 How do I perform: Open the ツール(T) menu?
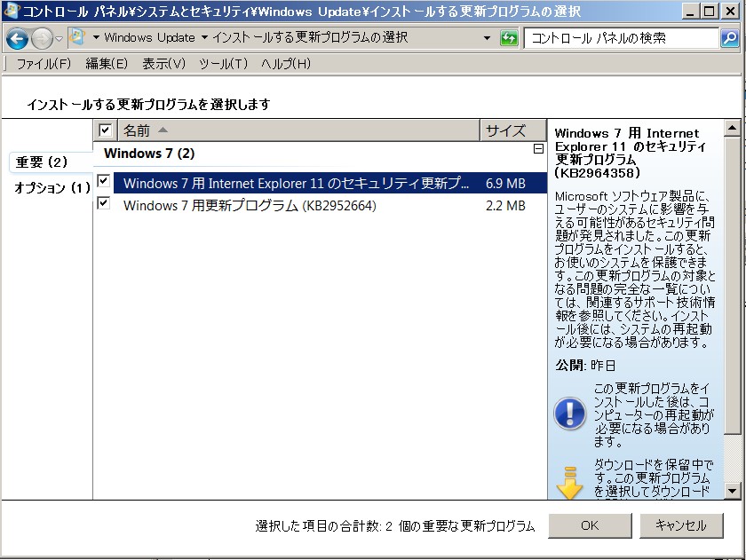223,63
